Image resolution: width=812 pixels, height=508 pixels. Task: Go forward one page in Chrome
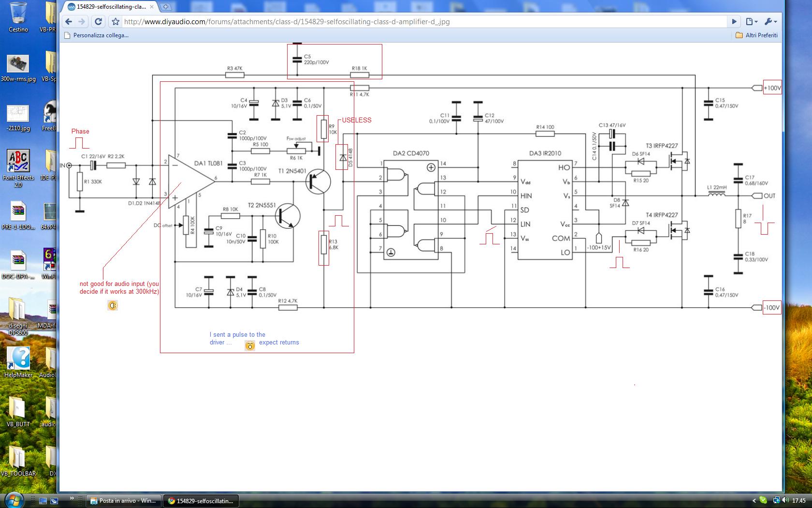82,21
